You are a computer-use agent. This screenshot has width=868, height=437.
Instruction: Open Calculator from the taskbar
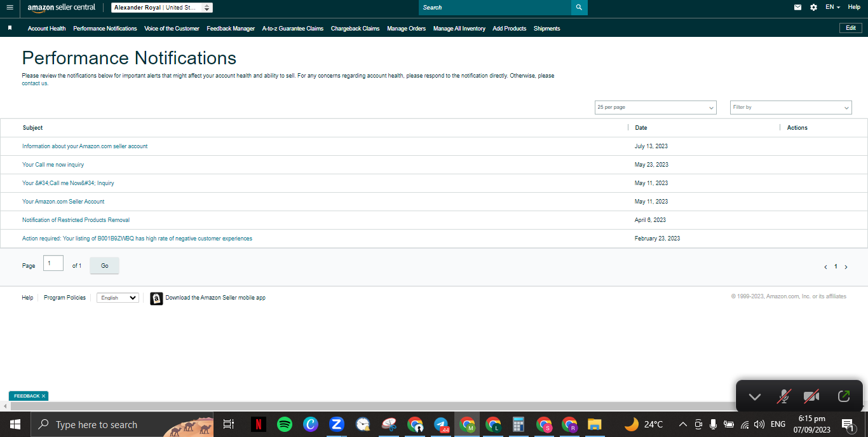pyautogui.click(x=518, y=424)
